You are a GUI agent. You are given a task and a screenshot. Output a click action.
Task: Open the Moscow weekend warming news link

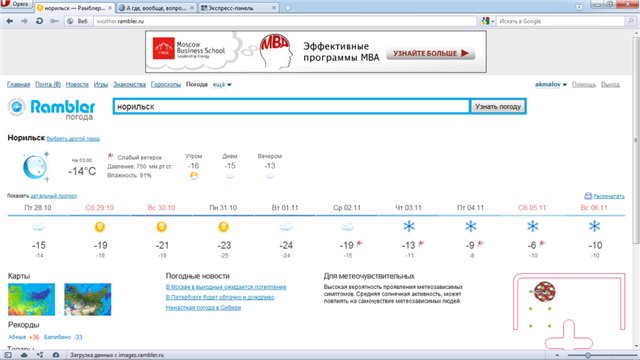[226, 287]
